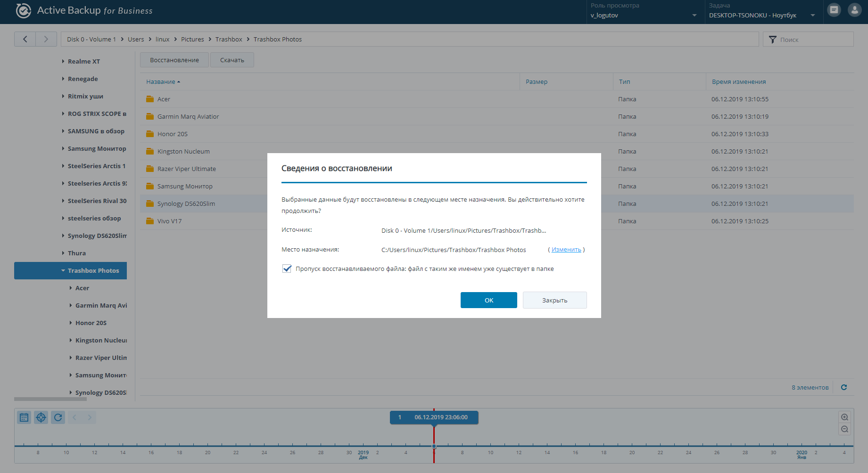Open the timeline calendar icon

24,417
